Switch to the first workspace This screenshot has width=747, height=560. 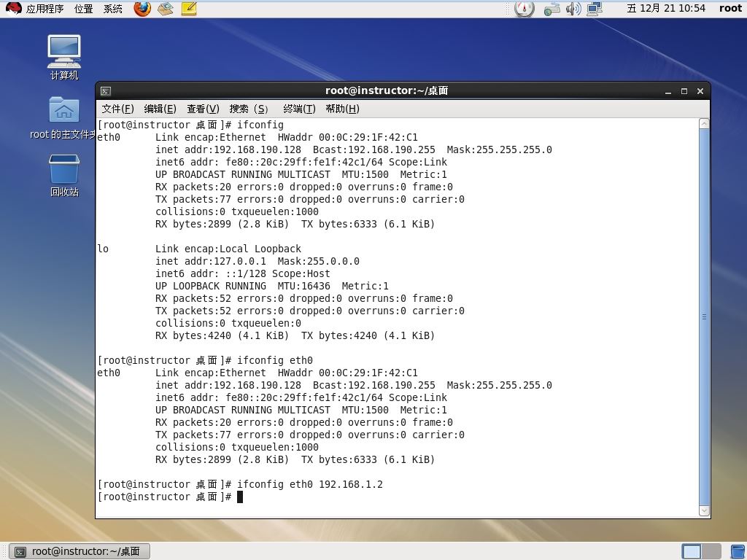692,551
